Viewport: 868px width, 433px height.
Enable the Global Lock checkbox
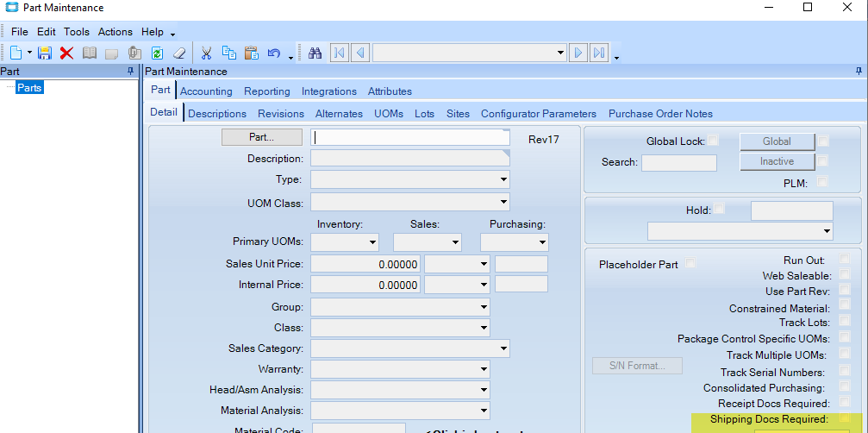(x=714, y=141)
